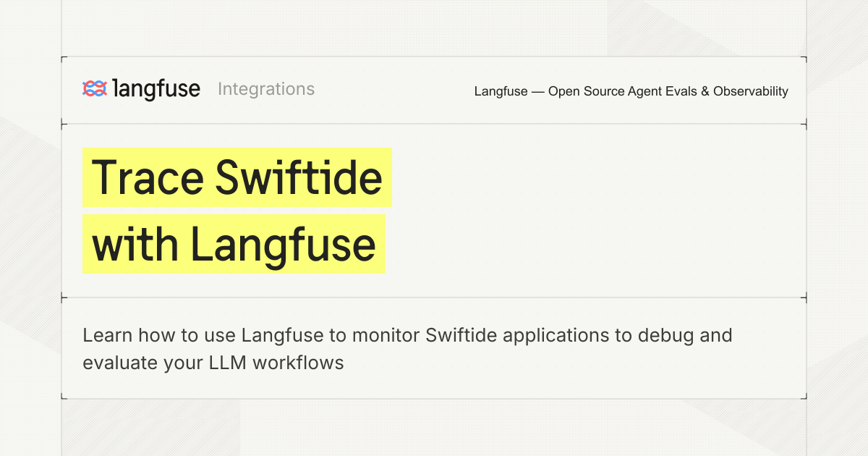Click the 'Learn how to use Langfuse' description
This screenshot has height=456, width=868.
click(407, 349)
